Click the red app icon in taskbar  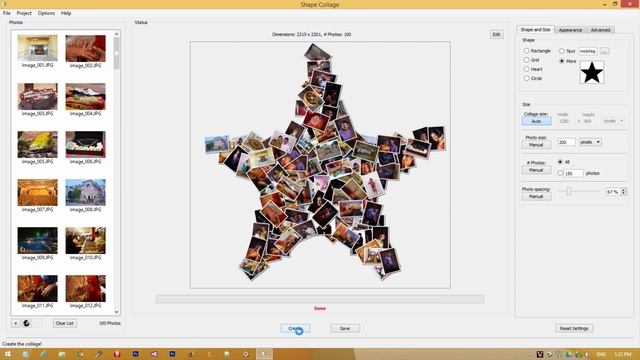(117, 354)
